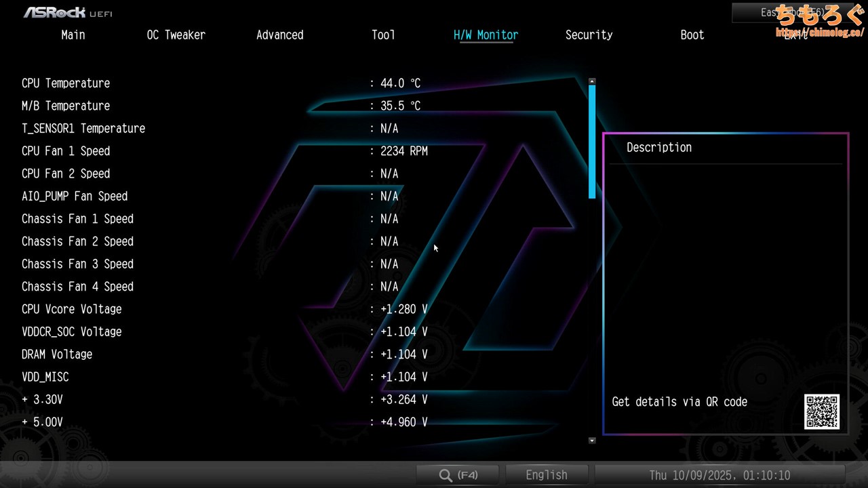Click the search magnifier F4 button

coord(458,475)
